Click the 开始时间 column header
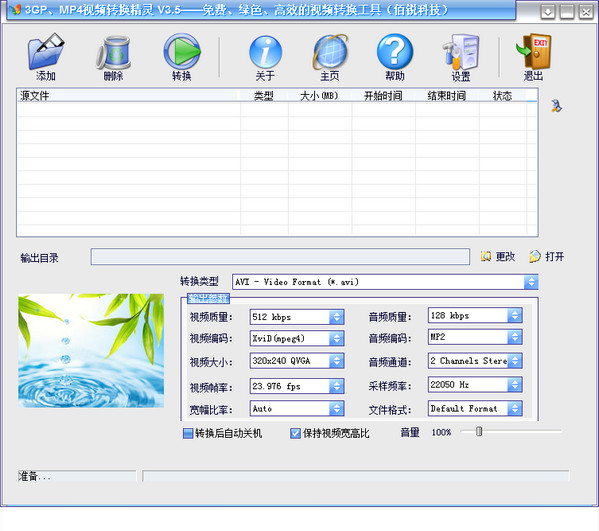The height and width of the screenshot is (531, 599). click(x=383, y=96)
